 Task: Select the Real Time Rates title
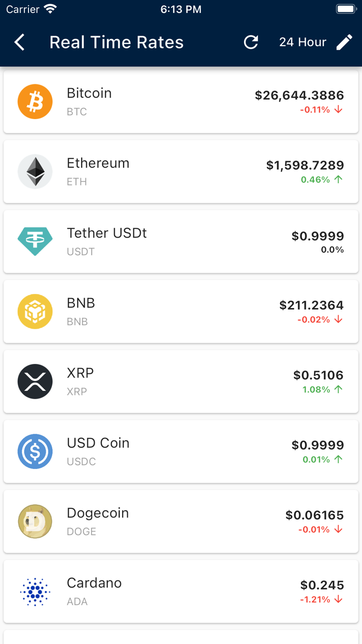(x=116, y=42)
